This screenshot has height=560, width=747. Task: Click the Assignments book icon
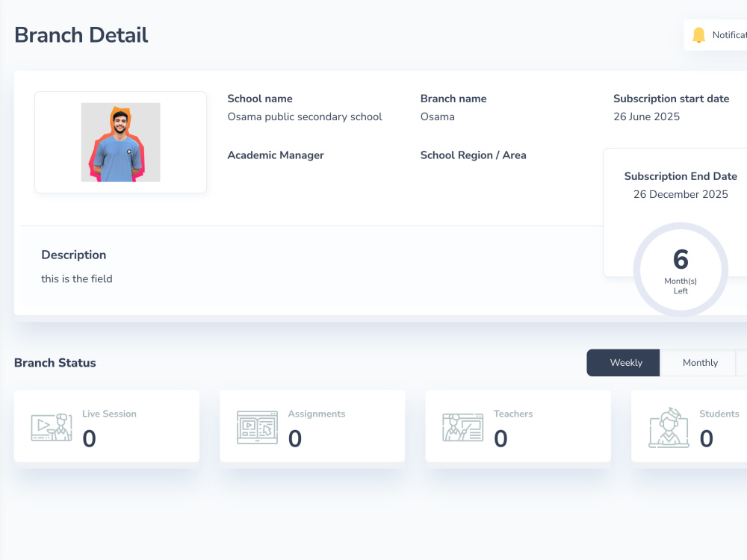[257, 427]
